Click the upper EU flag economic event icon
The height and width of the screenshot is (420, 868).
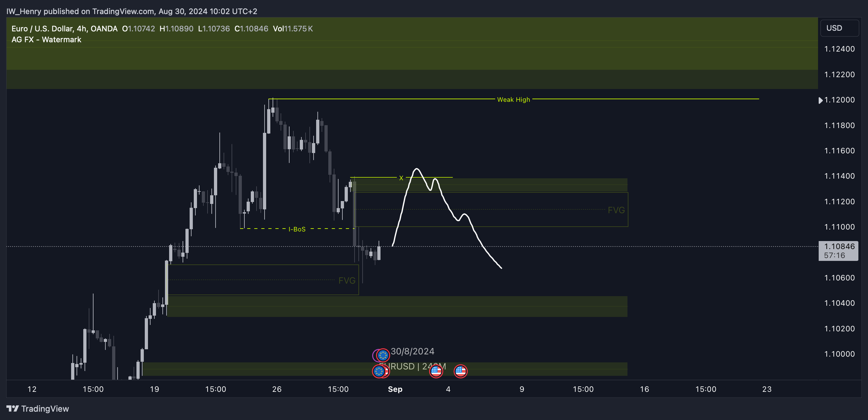[x=383, y=355]
